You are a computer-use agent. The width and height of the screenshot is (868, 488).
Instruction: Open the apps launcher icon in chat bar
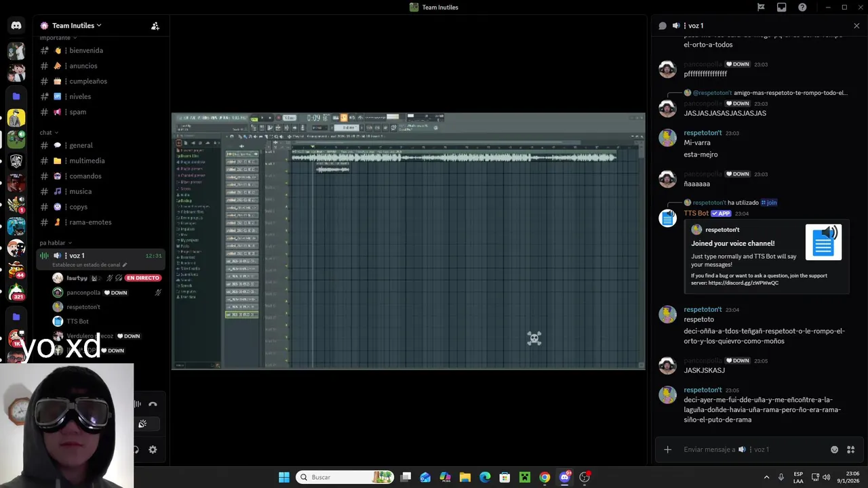tap(850, 449)
